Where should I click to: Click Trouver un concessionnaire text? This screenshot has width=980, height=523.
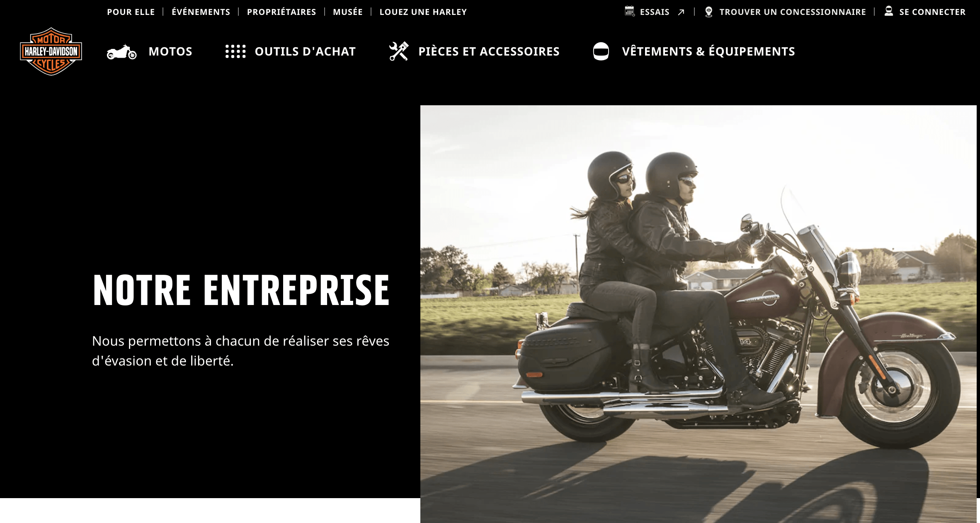tap(793, 12)
